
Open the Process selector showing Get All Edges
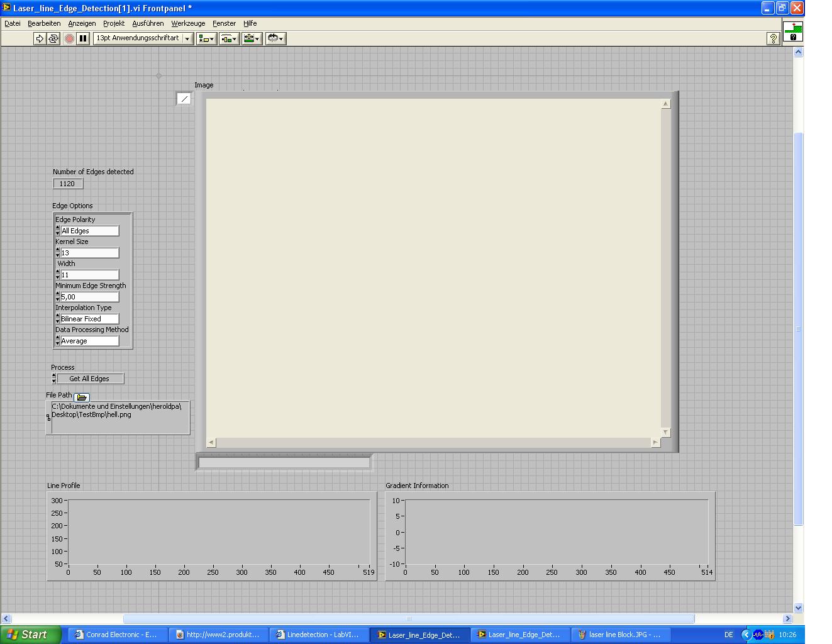[90, 379]
